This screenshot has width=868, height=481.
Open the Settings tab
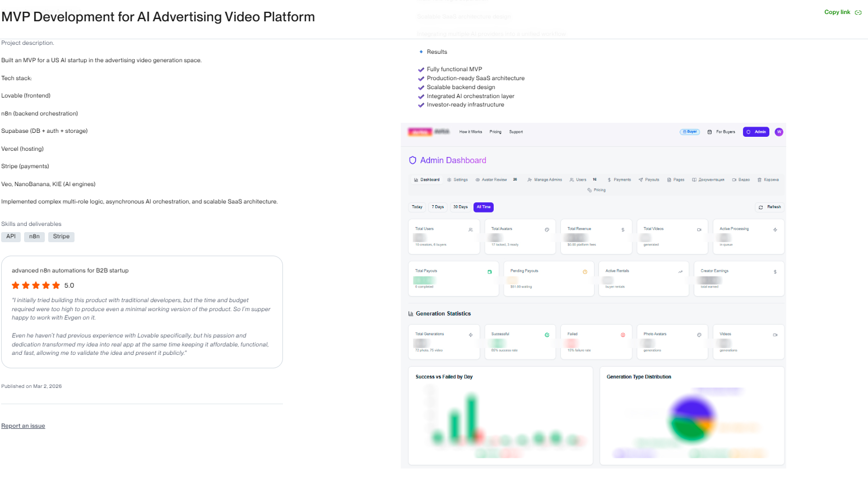coord(457,180)
